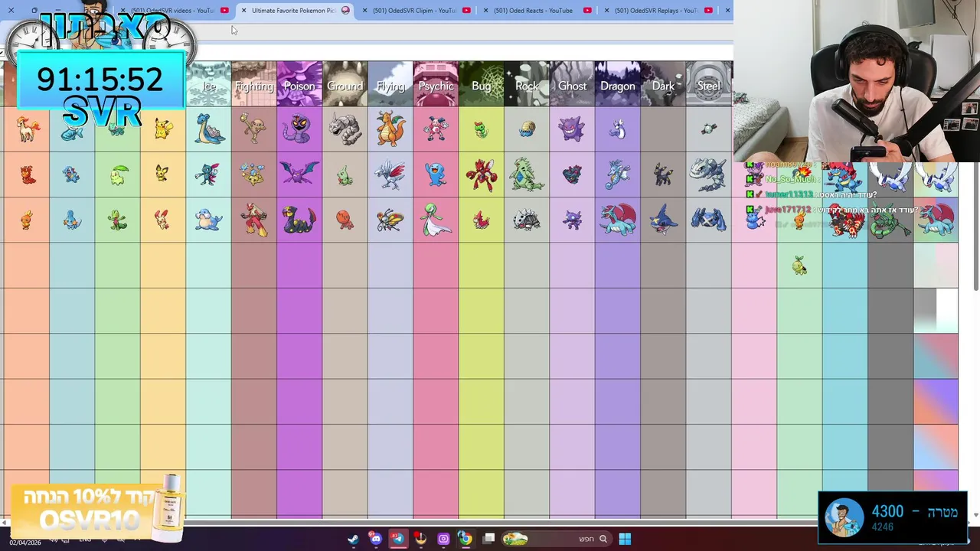Click the Dark type column header
Image resolution: width=980 pixels, height=551 pixels.
click(x=663, y=83)
